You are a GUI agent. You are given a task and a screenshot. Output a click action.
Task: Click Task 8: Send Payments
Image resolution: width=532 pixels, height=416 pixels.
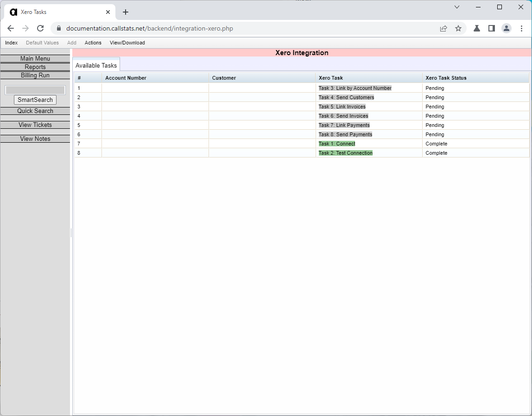345,134
